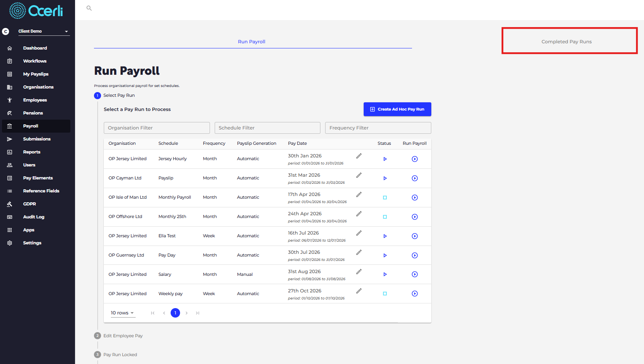Image resolution: width=644 pixels, height=364 pixels.
Task: Click the Pensions sidebar icon
Action: (9, 113)
